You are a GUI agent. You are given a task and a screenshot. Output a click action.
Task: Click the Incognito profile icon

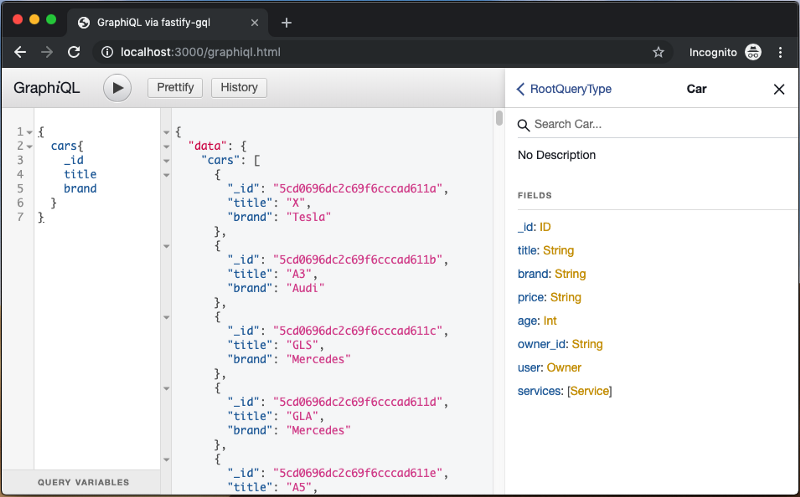[753, 52]
